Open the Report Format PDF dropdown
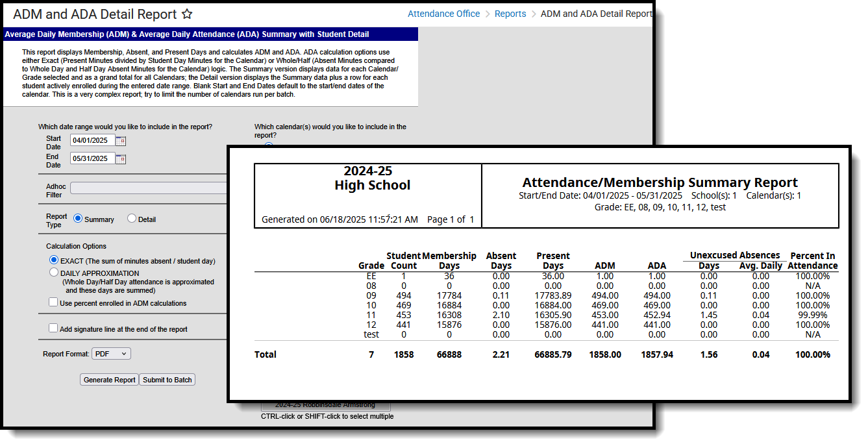 (111, 354)
